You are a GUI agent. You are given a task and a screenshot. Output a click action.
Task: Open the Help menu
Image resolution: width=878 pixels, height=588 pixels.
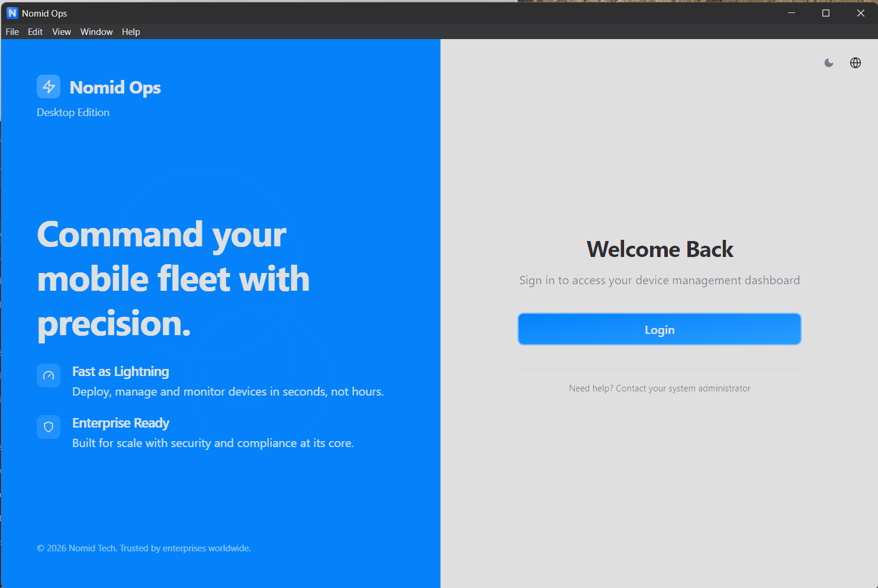[x=131, y=32]
